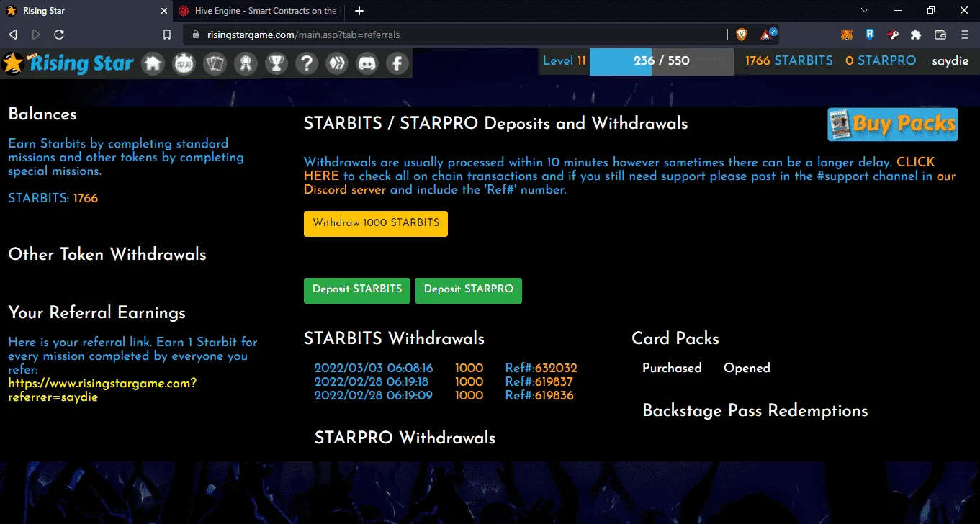Click the address bar URL
The image size is (980, 524).
click(303, 35)
